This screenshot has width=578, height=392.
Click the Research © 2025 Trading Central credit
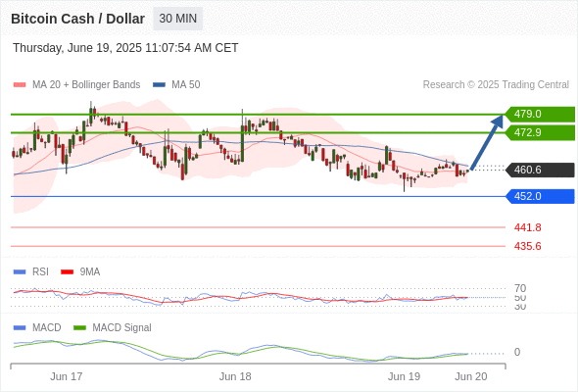pyautogui.click(x=496, y=85)
